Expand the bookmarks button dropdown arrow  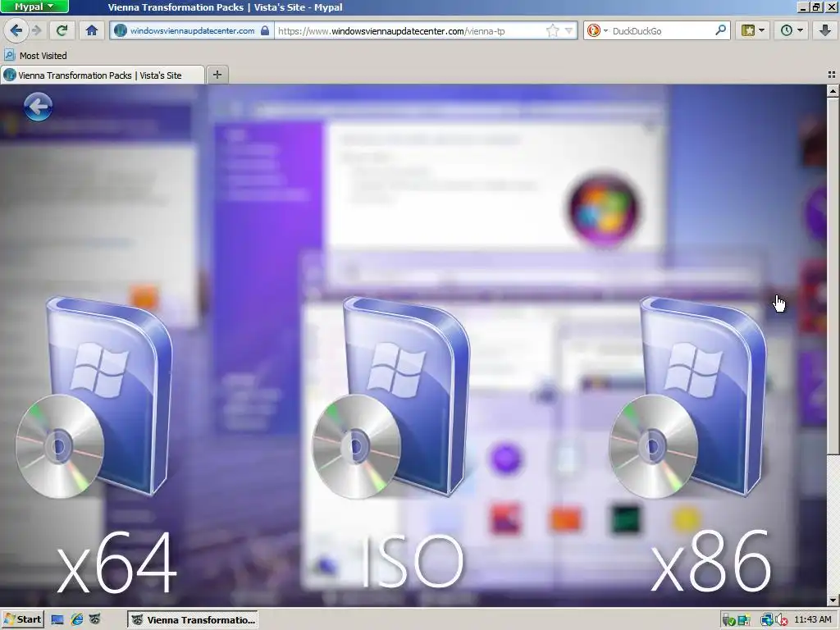pos(761,30)
